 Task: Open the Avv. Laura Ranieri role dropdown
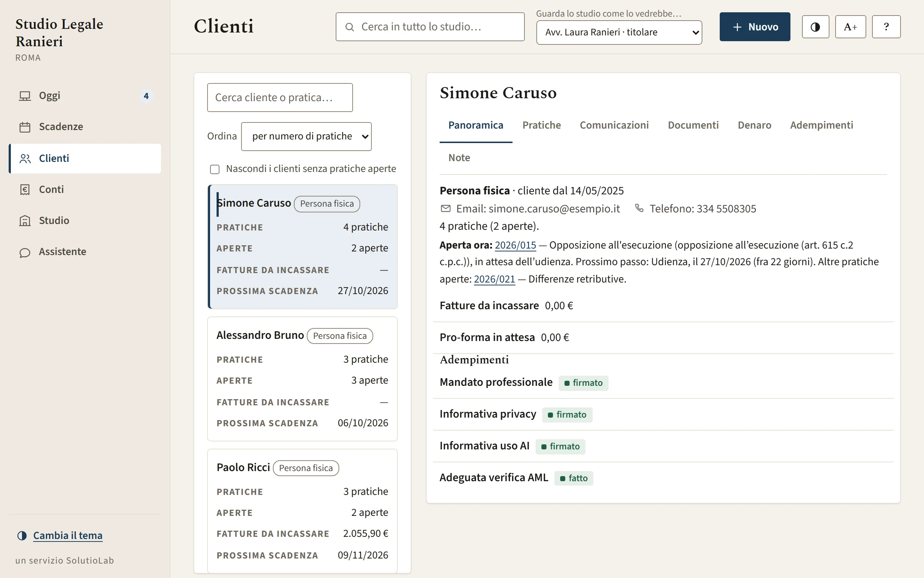(619, 33)
